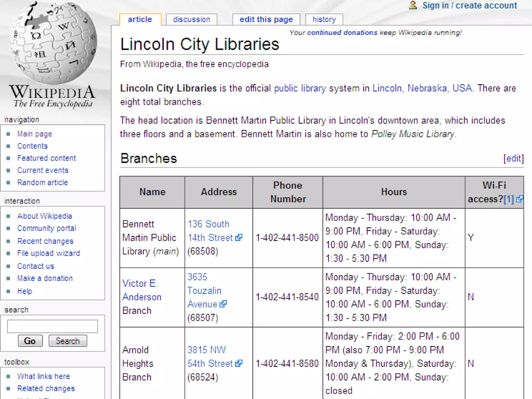
Task: Go to Recent changes
Action: (x=45, y=241)
